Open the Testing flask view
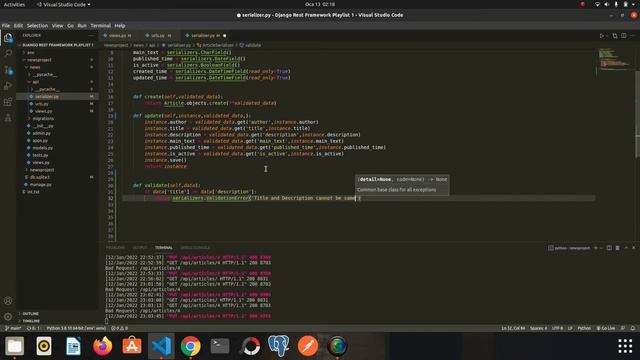This screenshot has height=360, width=640. point(8,118)
